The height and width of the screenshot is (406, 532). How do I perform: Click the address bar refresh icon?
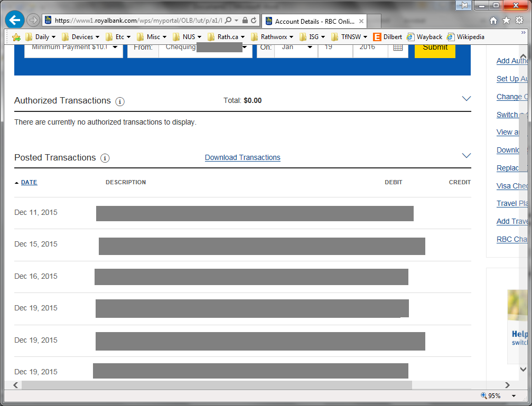pos(254,20)
